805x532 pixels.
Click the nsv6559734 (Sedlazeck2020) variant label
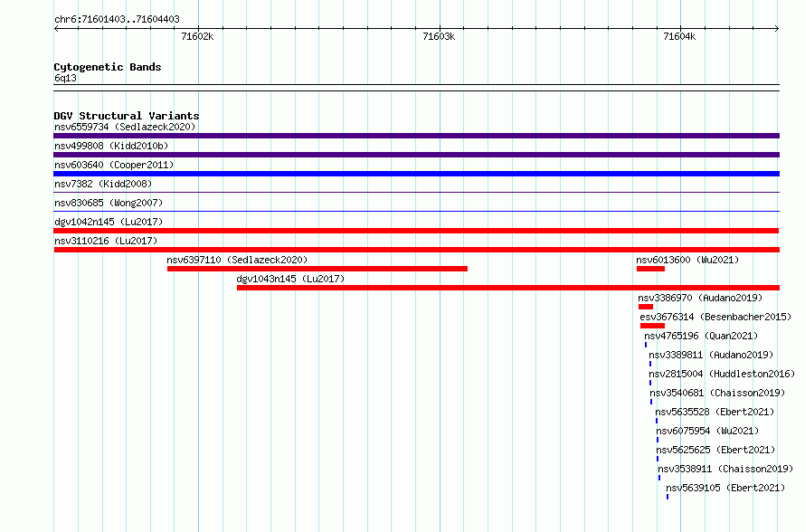pos(125,127)
